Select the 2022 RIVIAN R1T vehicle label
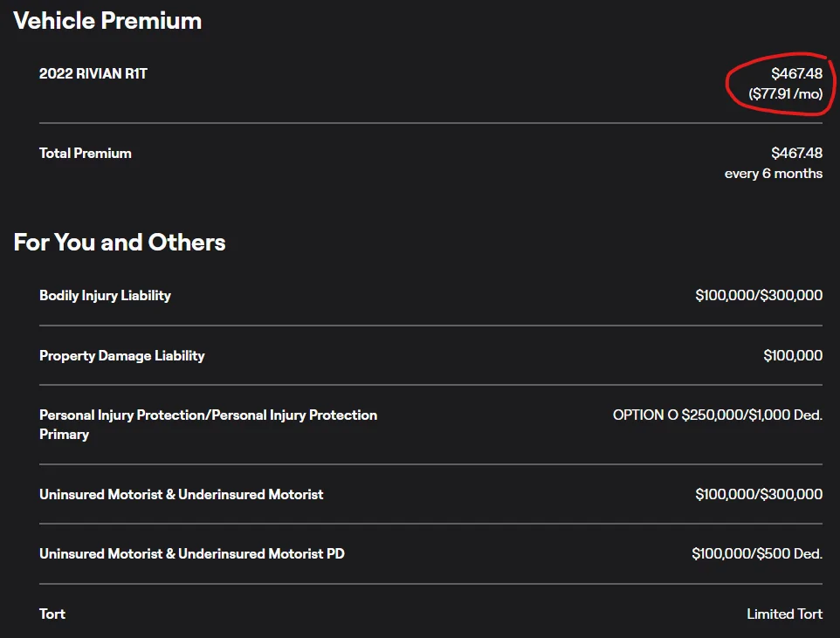The image size is (840, 638). 93,73
